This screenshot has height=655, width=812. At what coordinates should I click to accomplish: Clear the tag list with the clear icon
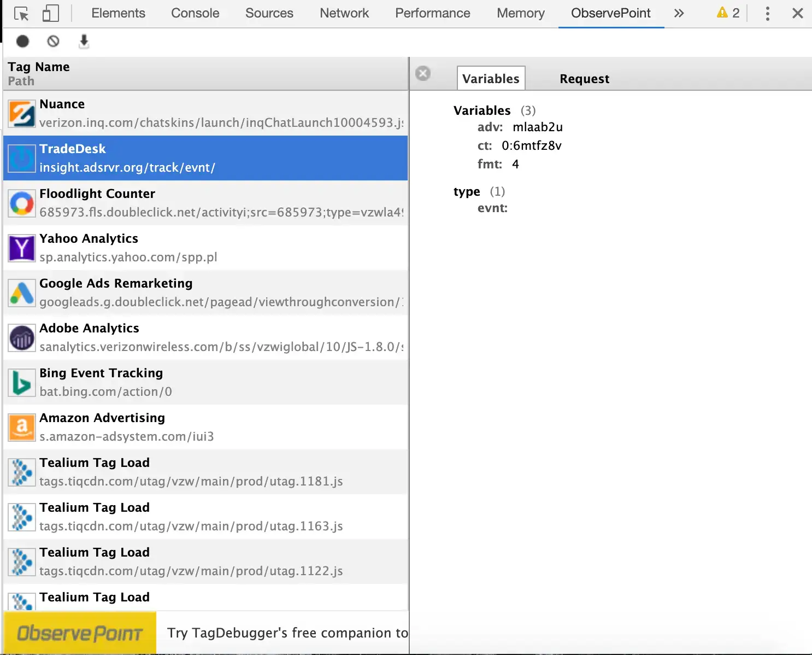pyautogui.click(x=53, y=41)
